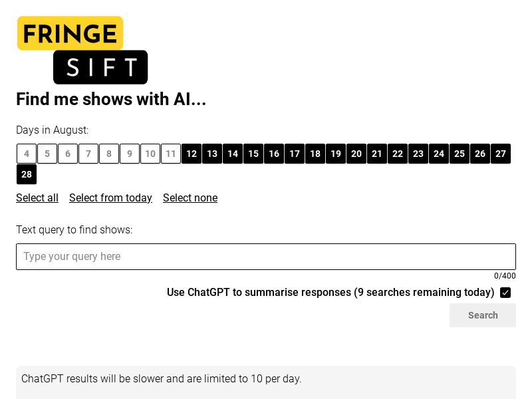Choose Select from today link
The height and width of the screenshot is (399, 532).
pyautogui.click(x=110, y=198)
